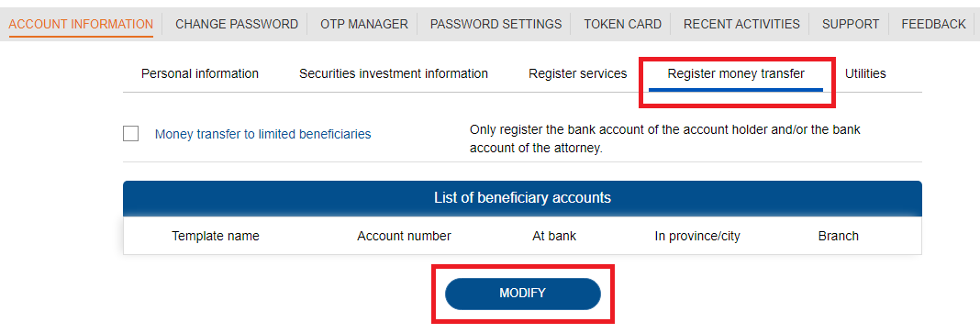Go to Password Settings tab
Viewport: 980px width, 333px height.
pyautogui.click(x=496, y=25)
